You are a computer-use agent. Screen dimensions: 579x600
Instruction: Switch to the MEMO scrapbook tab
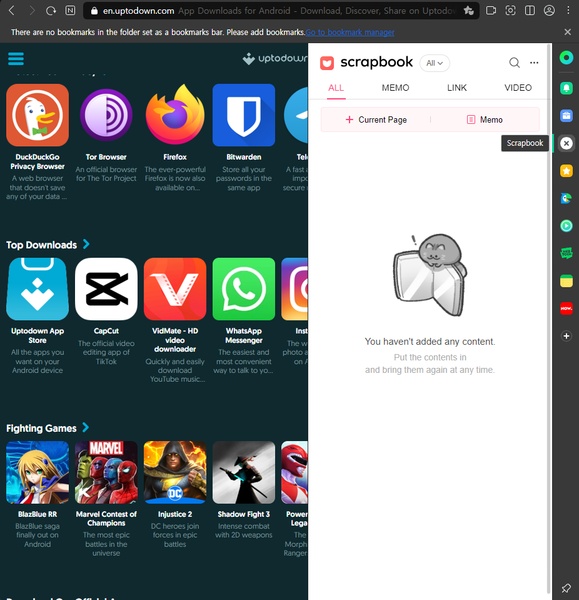click(x=395, y=88)
